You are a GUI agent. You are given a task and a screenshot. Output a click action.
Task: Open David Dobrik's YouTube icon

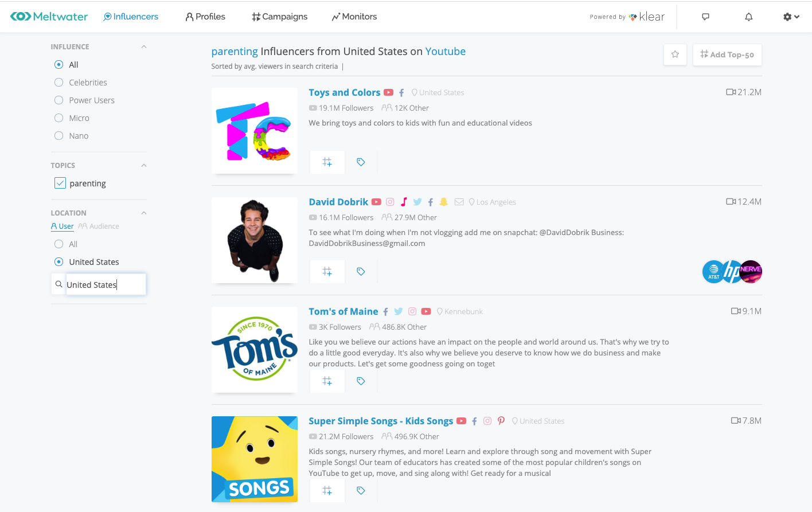pos(376,202)
